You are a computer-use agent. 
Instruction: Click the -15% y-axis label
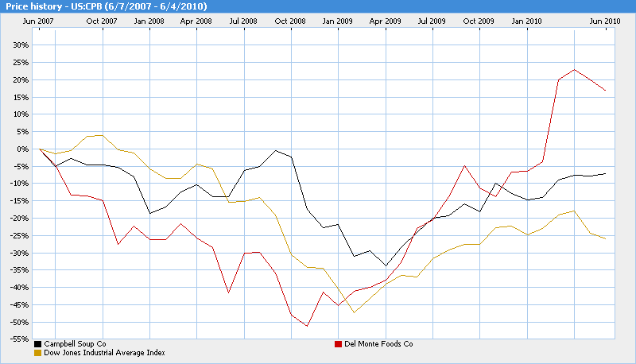[21, 201]
